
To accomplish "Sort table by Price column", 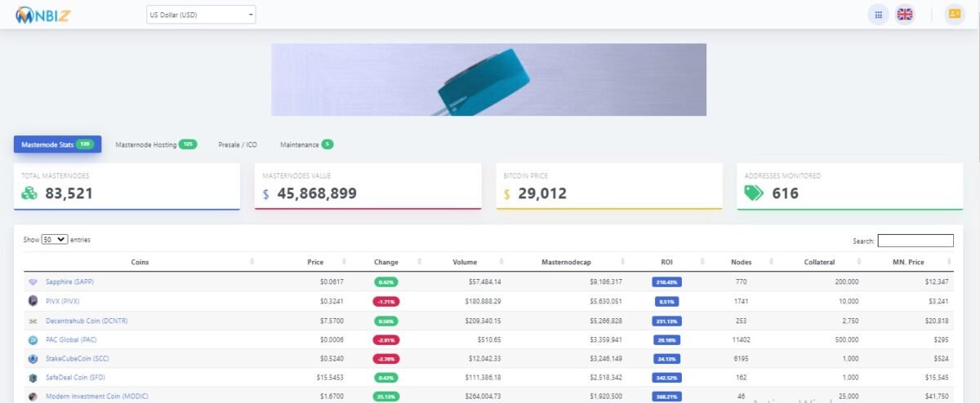I will tap(315, 262).
